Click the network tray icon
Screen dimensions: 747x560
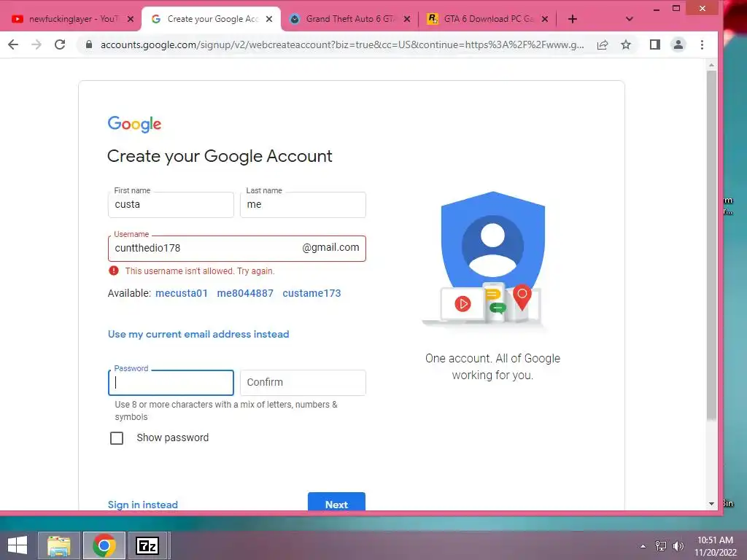click(x=661, y=546)
